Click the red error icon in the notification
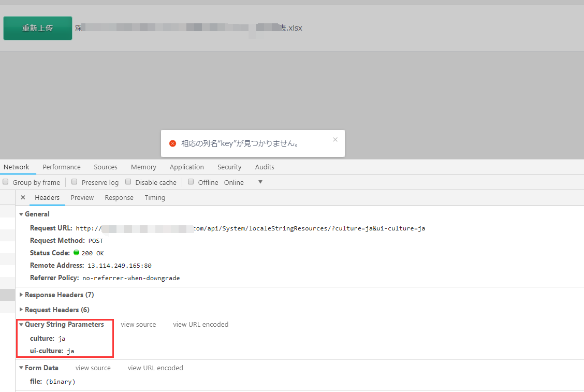The image size is (584, 392). pyautogui.click(x=172, y=143)
